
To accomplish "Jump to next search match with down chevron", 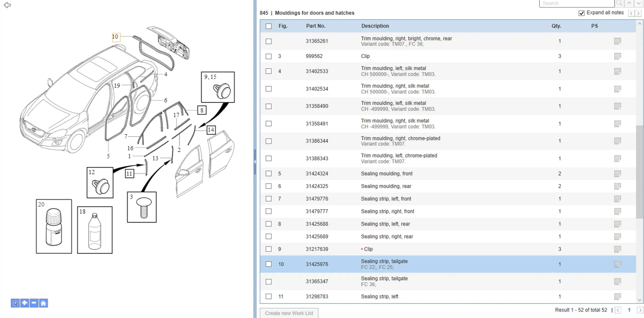I will tap(639, 3).
